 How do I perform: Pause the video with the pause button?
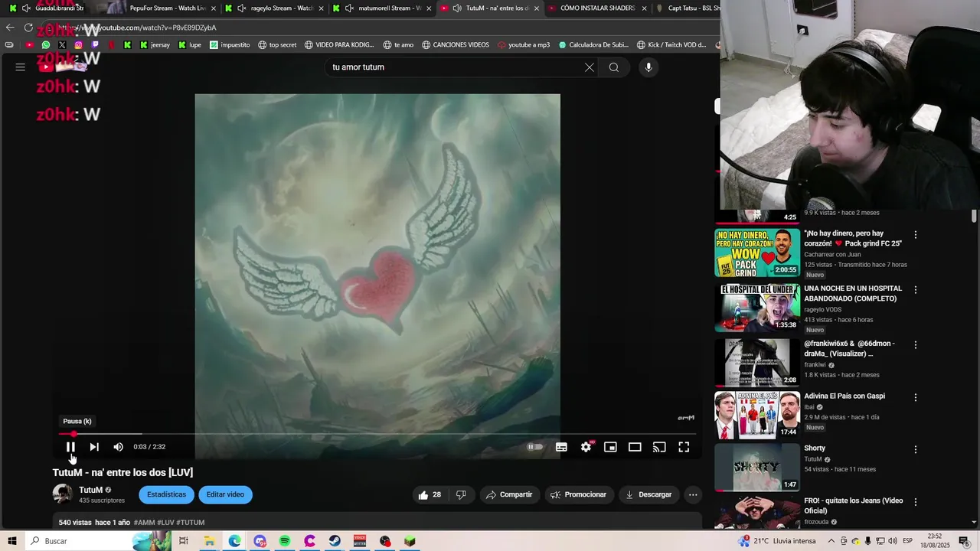pos(70,447)
